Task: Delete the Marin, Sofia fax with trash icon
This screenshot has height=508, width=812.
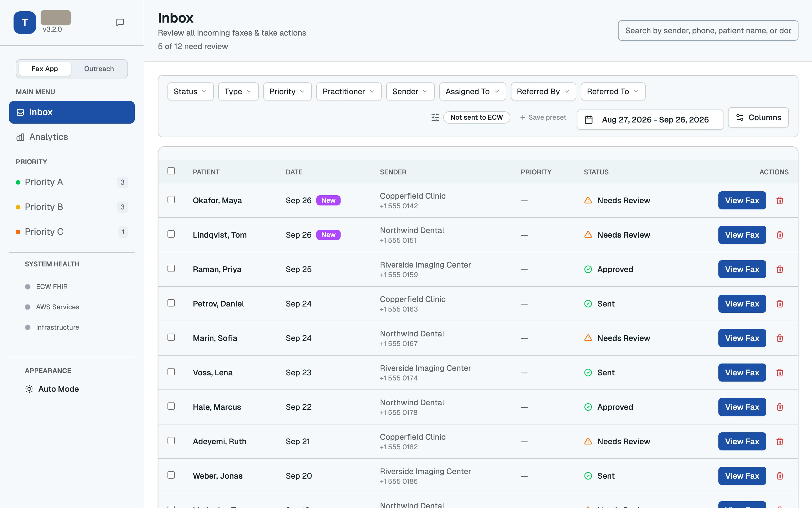Action: pyautogui.click(x=780, y=338)
